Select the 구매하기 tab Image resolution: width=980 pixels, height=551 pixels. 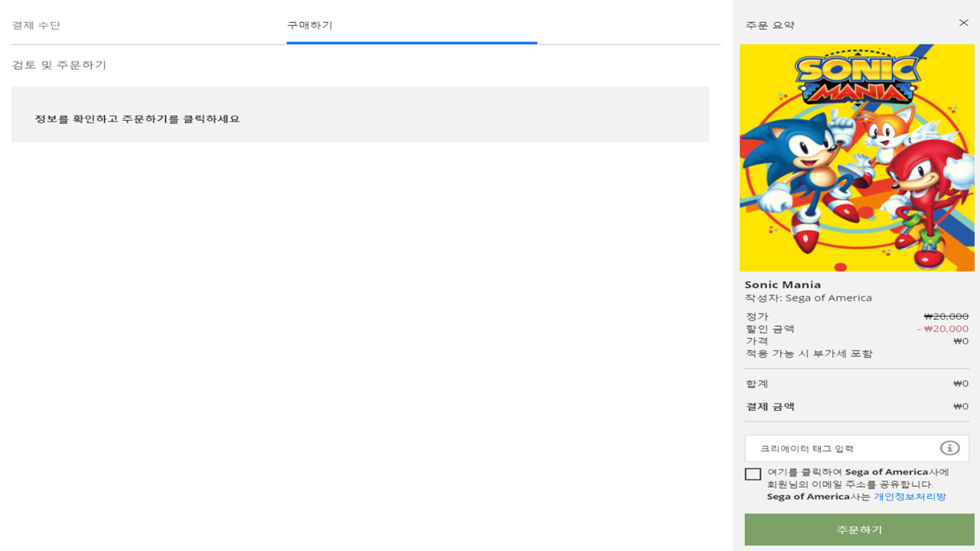click(x=310, y=25)
